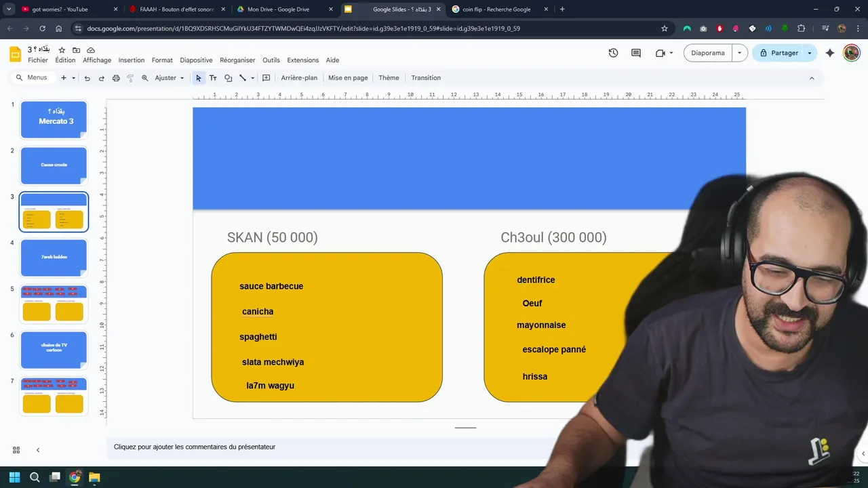This screenshot has width=868, height=488.
Task: Click the paint format roller icon
Action: (130, 78)
